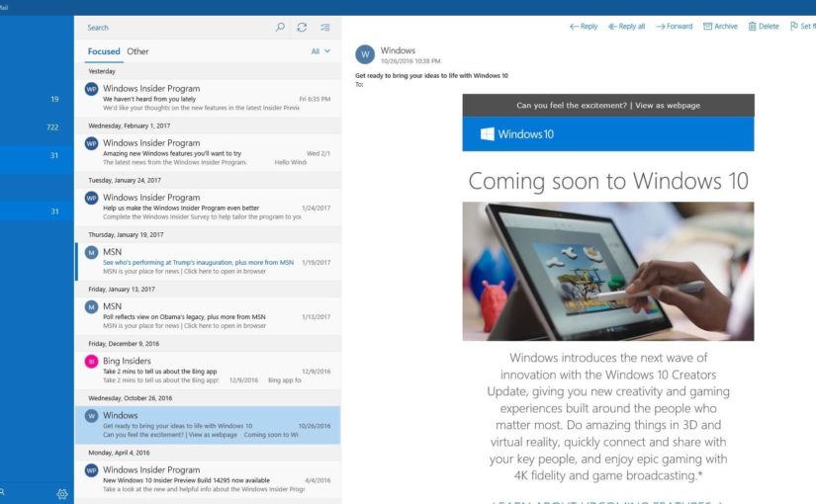
Task: Delete the open Windows email
Action: [764, 27]
